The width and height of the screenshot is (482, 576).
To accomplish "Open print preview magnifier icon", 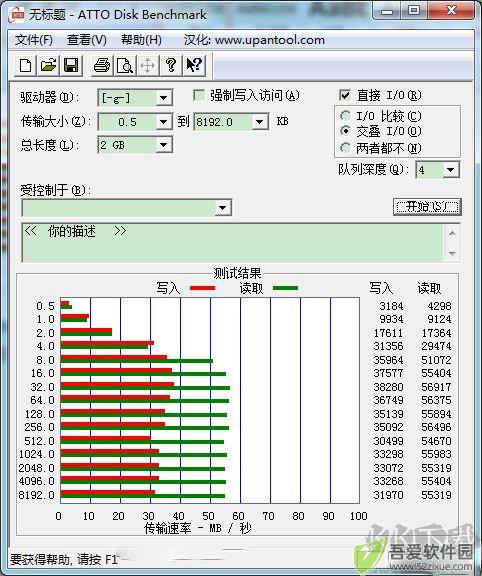I will pyautogui.click(x=125, y=65).
